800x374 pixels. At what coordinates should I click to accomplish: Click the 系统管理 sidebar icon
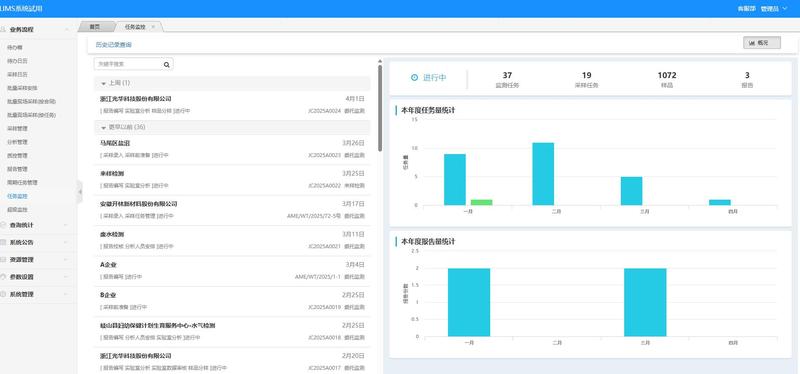point(4,294)
